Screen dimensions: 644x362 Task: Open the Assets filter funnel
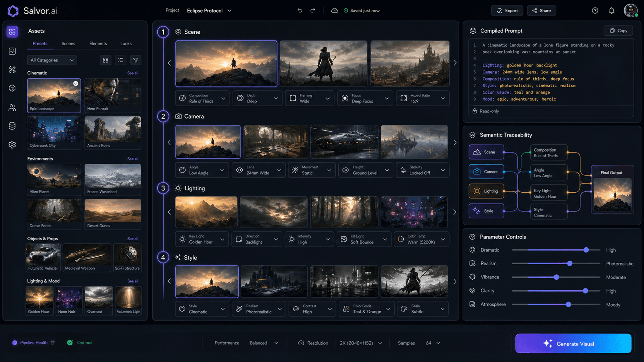pos(136,60)
